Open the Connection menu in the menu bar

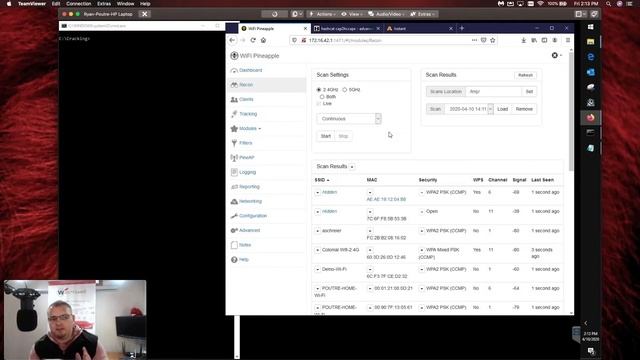tap(79, 4)
